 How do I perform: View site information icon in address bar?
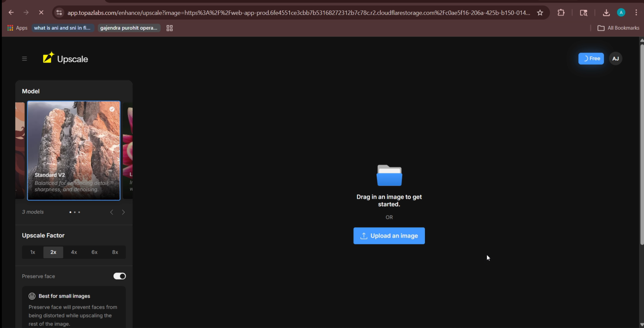click(x=59, y=12)
